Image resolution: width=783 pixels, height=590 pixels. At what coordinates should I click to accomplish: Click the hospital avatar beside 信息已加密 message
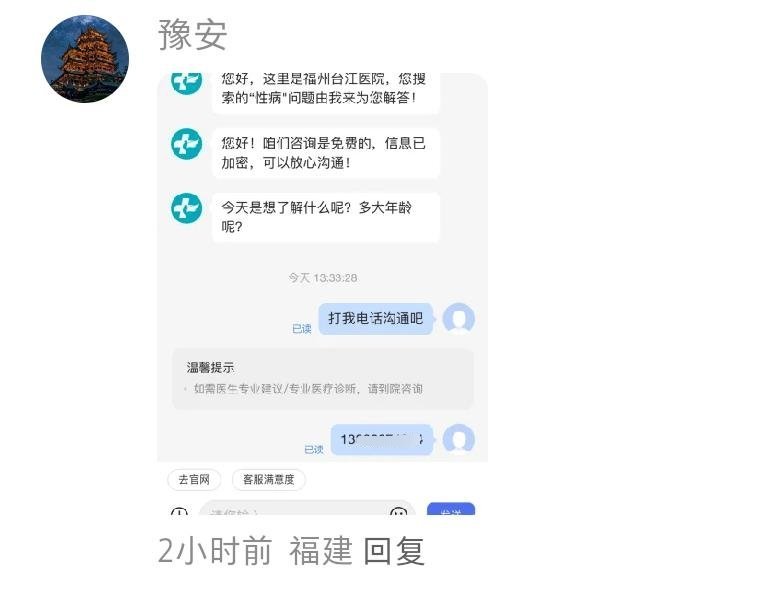click(x=187, y=144)
